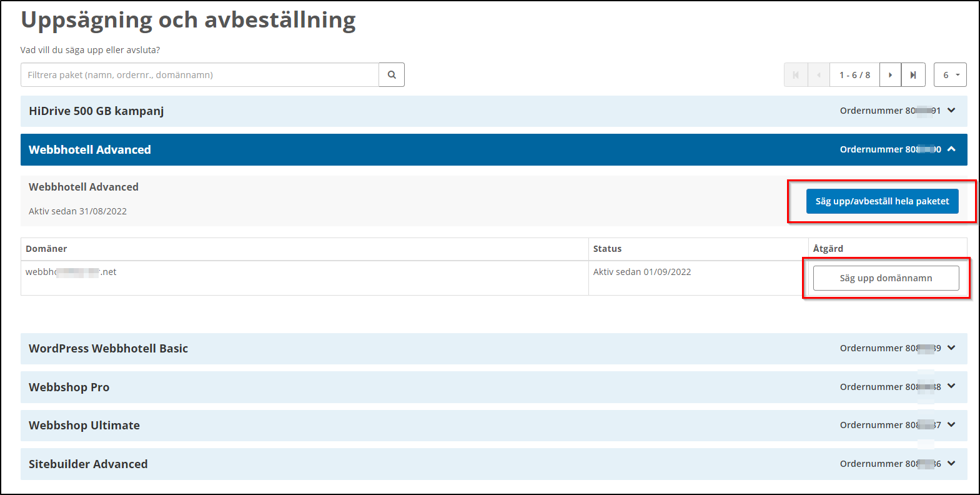The height and width of the screenshot is (495, 980).
Task: Open the HiDrive 500 GB kampanj header
Action: tap(96, 111)
